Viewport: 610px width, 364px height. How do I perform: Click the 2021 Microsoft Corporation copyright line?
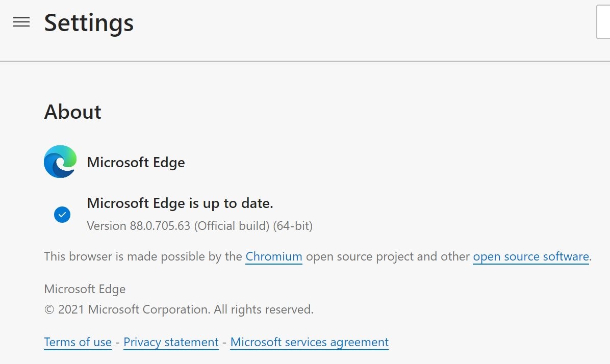click(179, 309)
